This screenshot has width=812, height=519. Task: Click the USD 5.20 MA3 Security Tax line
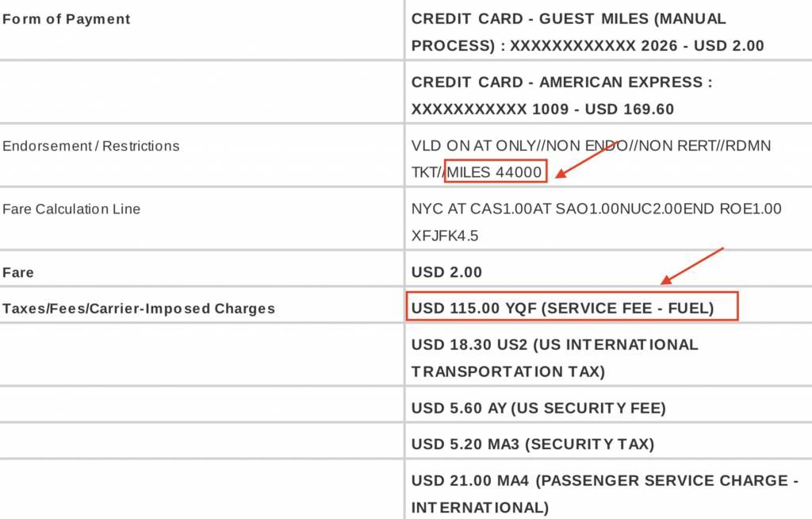click(533, 444)
